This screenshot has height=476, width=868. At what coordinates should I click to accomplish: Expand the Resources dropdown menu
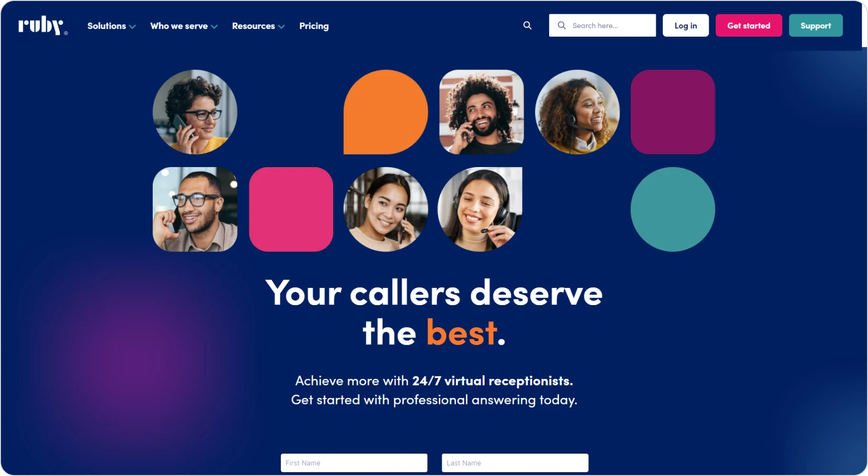(x=258, y=26)
